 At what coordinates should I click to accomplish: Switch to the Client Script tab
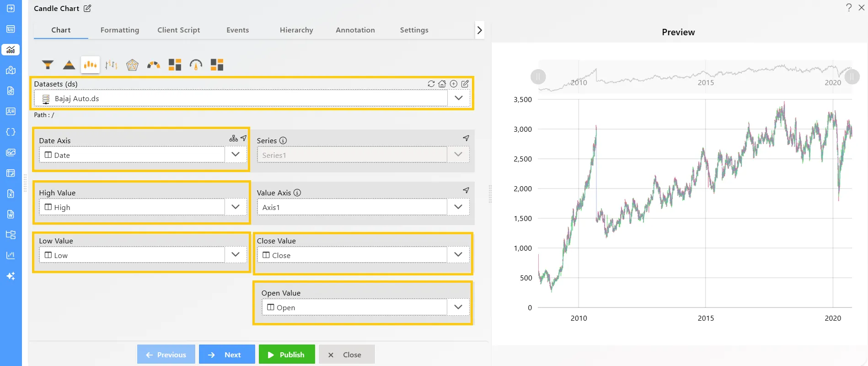click(179, 30)
